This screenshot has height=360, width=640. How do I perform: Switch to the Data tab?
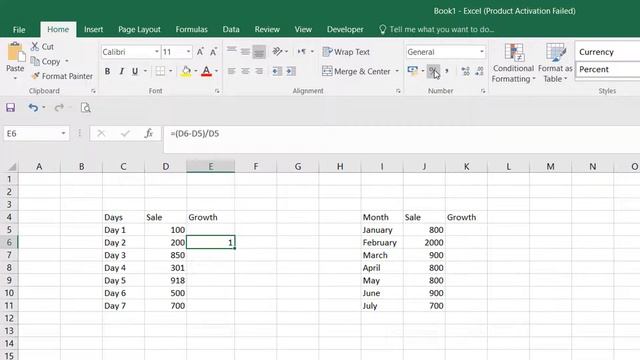[x=231, y=29]
